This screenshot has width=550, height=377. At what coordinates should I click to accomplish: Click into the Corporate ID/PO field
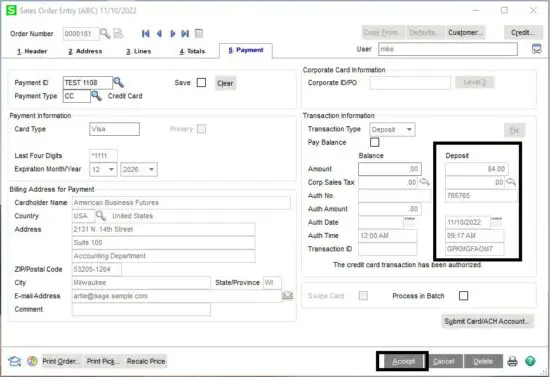[410, 83]
